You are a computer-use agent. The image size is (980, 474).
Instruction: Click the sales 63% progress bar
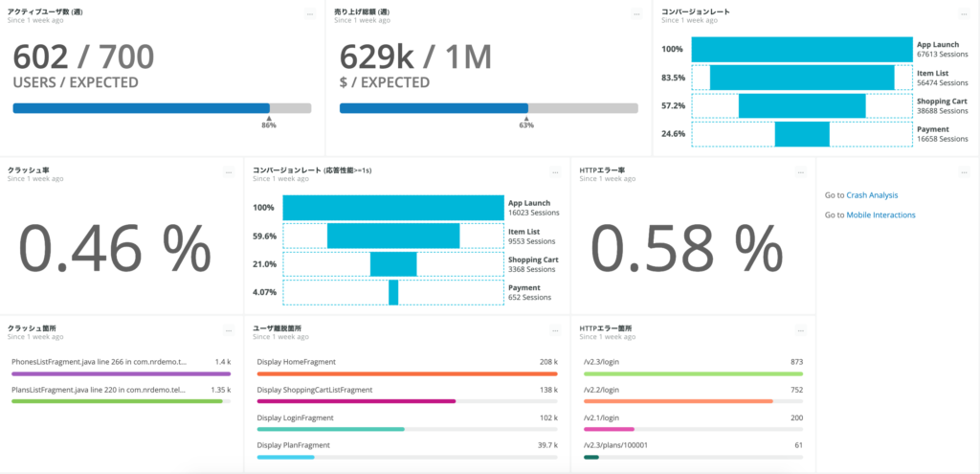pos(488,108)
